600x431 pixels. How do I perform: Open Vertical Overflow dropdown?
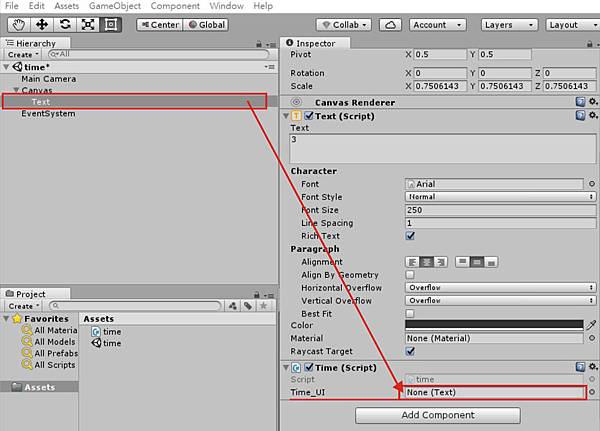(501, 300)
